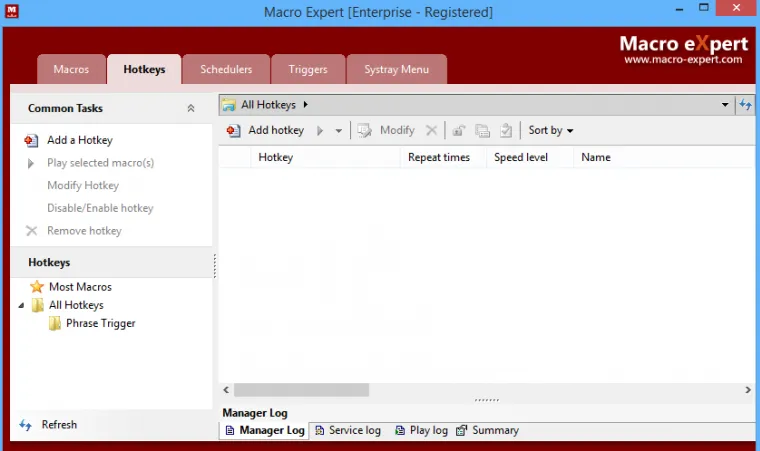This screenshot has width=760, height=451.
Task: Expand the breadcrumb arrow after All Hotkeys
Action: [x=305, y=104]
